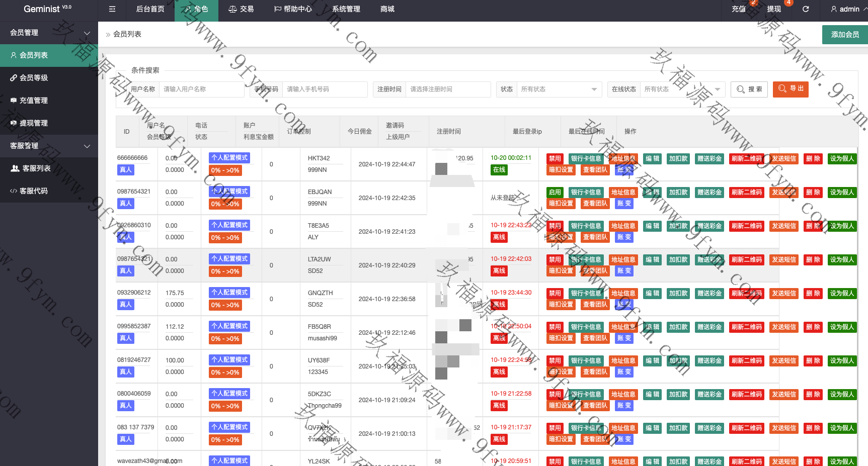Click the refresh icon in top bar
868x466 pixels.
click(806, 9)
